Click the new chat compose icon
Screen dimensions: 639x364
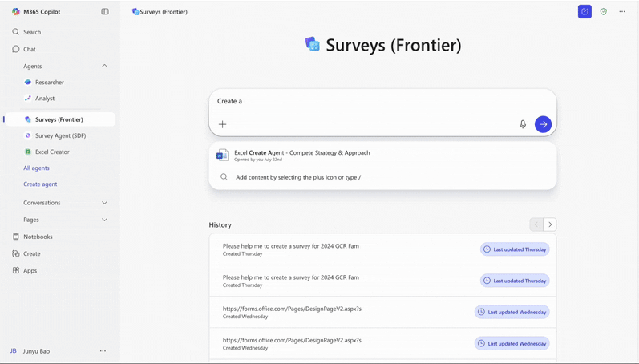tap(584, 12)
